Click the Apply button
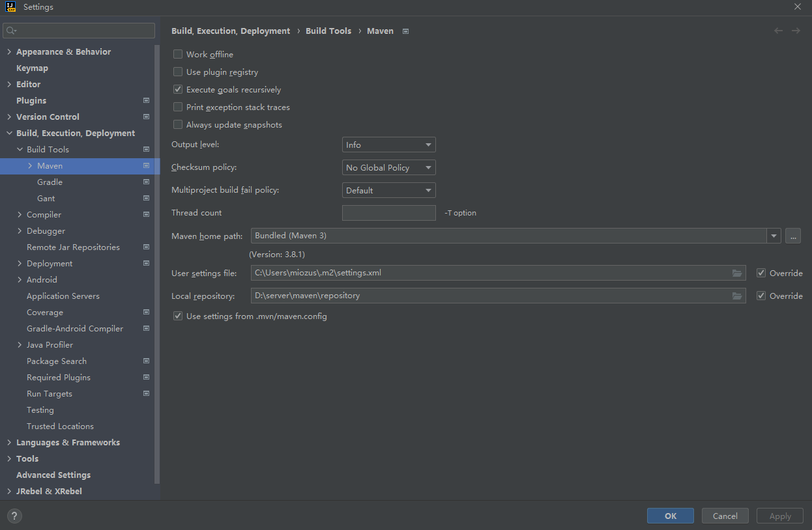This screenshot has width=812, height=530. tap(780, 516)
